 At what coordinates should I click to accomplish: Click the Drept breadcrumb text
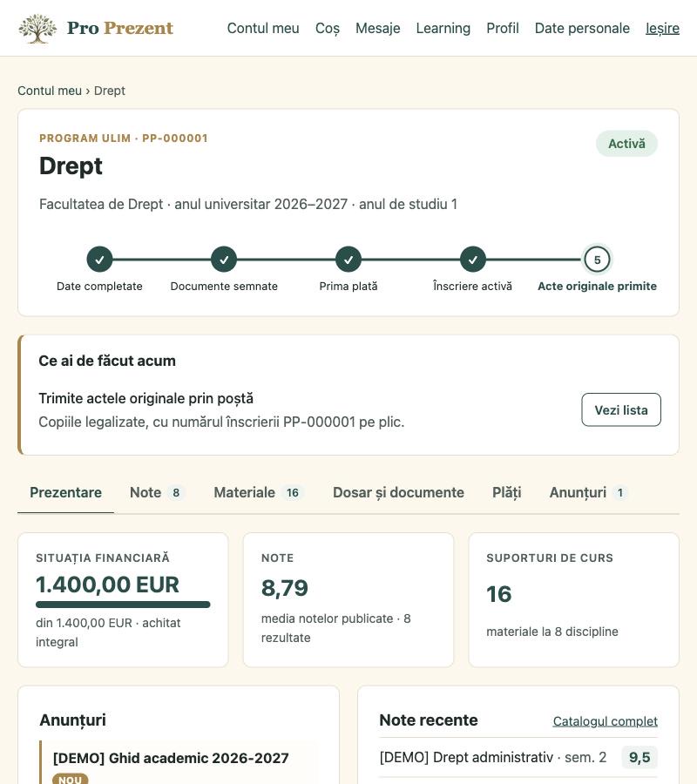click(110, 91)
